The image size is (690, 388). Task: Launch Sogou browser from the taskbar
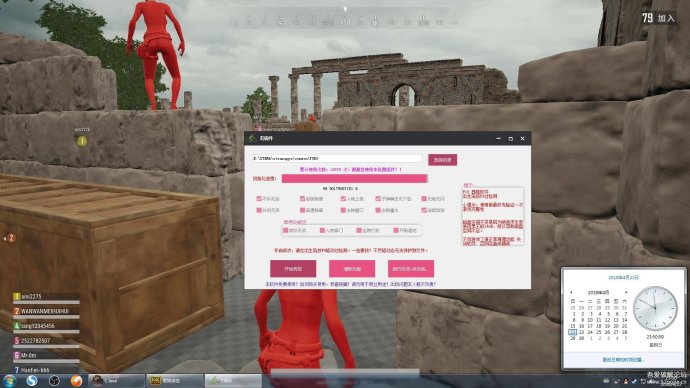click(32, 381)
